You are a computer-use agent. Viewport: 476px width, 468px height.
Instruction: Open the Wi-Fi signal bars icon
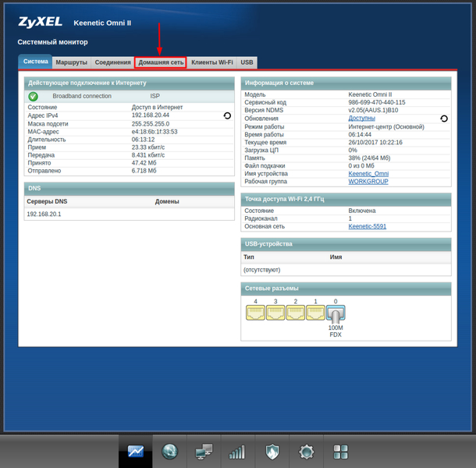point(238,452)
